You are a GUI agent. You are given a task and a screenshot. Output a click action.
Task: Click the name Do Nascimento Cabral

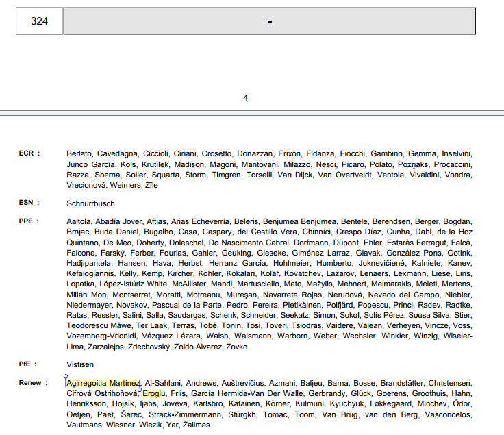pos(249,243)
